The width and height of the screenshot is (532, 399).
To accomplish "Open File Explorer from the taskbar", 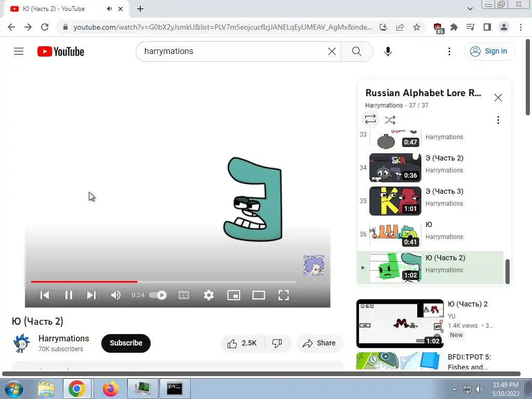I will [46, 389].
